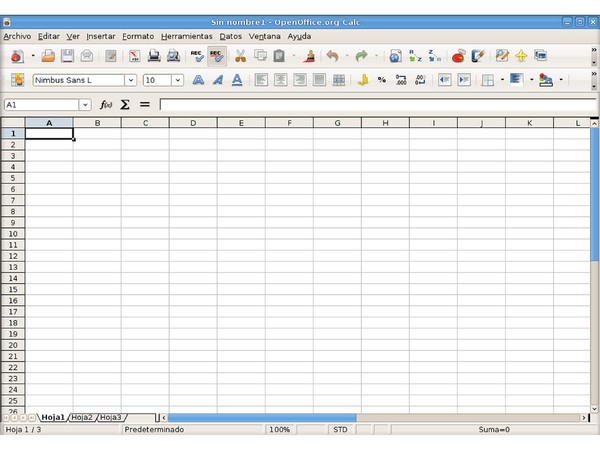
Task: Toggle AutoSpellcheck on or off
Action: 217,56
